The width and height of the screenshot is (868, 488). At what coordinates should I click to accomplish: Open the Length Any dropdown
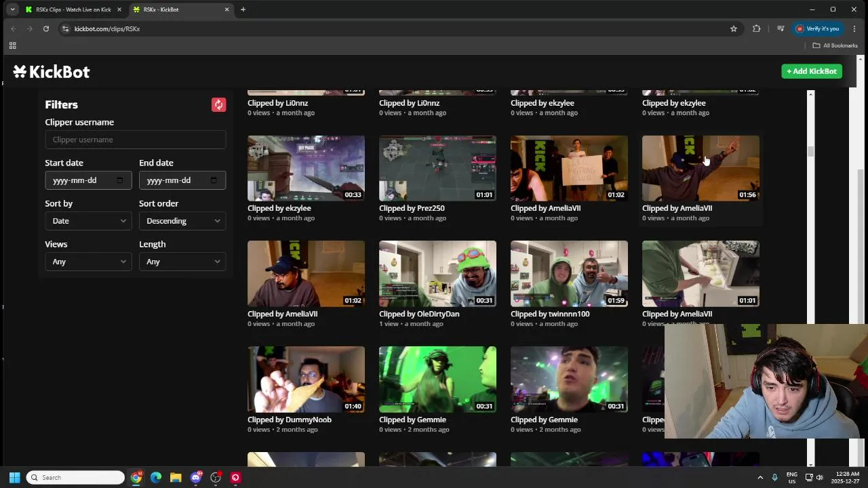tap(182, 262)
